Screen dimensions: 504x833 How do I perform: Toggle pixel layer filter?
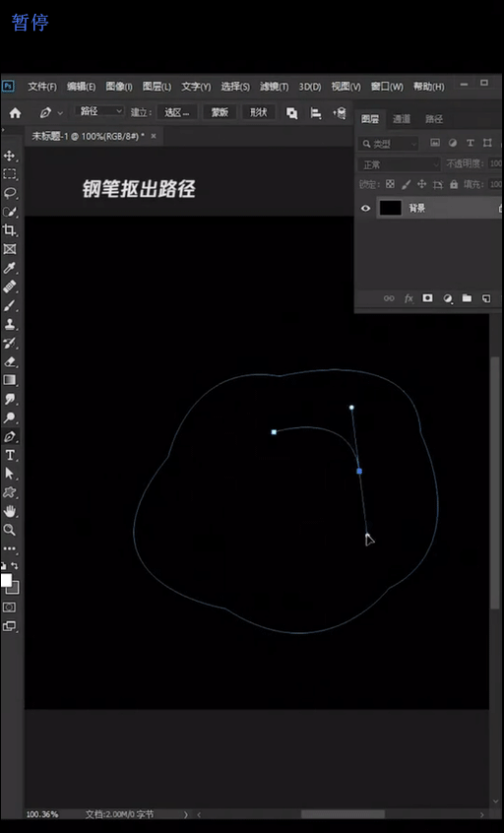tap(435, 143)
